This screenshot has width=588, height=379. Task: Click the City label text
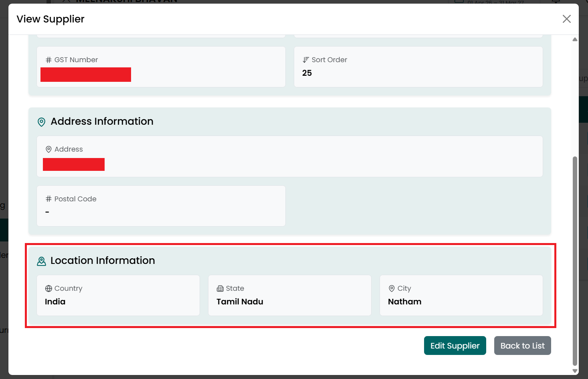point(404,288)
